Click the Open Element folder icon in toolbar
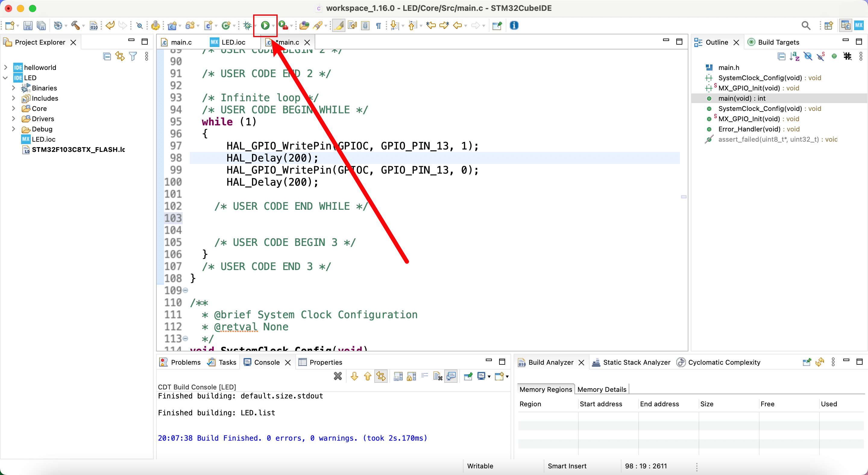Screen dimensions: 868x475 click(x=304, y=25)
